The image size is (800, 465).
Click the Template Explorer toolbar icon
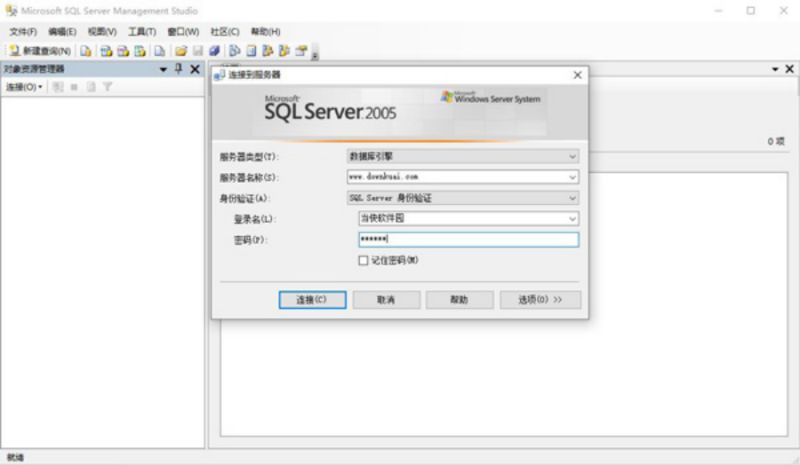pos(284,51)
